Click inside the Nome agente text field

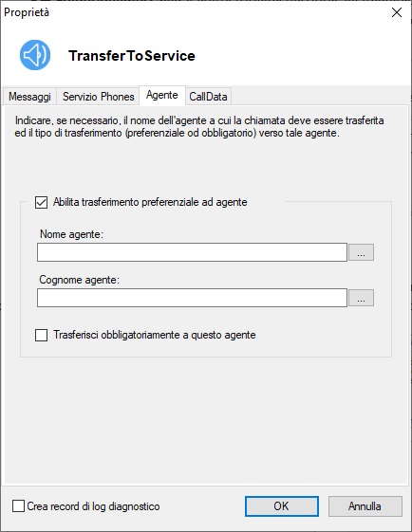tap(192, 252)
